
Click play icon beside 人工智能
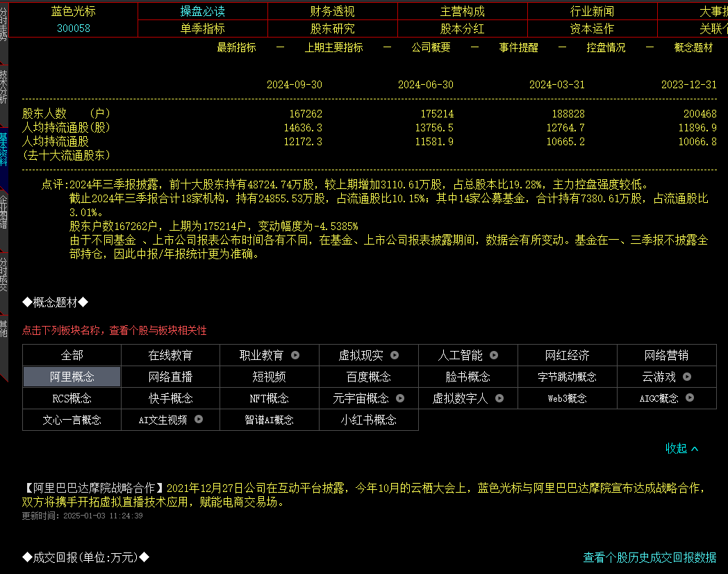coord(494,355)
